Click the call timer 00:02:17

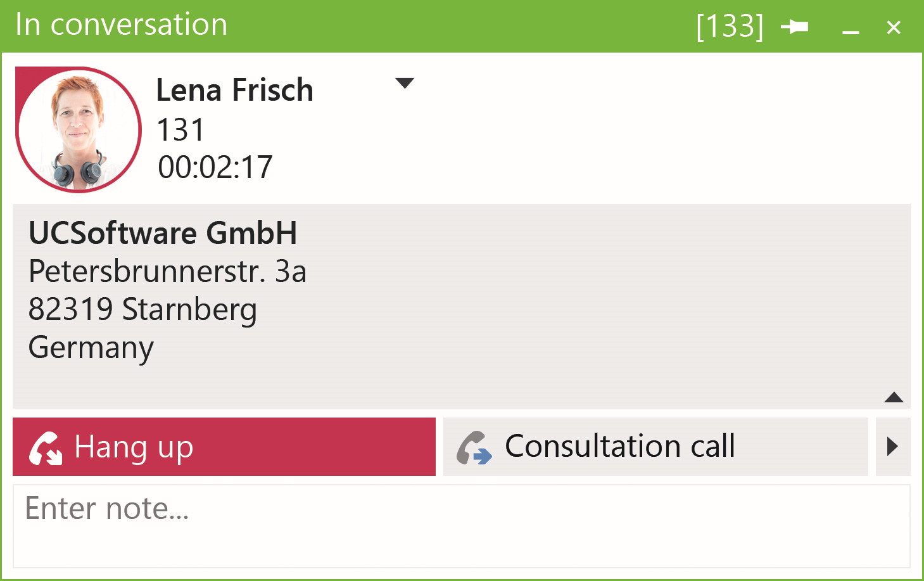click(x=215, y=167)
